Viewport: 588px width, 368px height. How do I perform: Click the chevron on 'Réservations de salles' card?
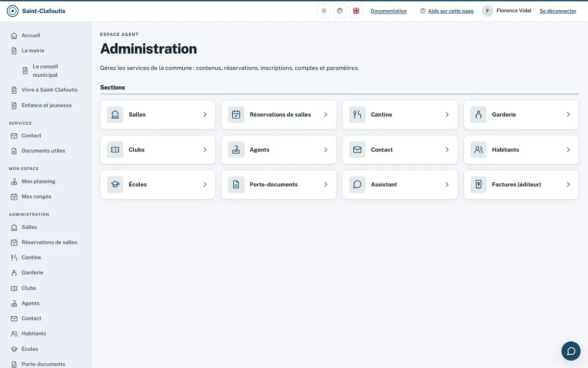pos(326,115)
